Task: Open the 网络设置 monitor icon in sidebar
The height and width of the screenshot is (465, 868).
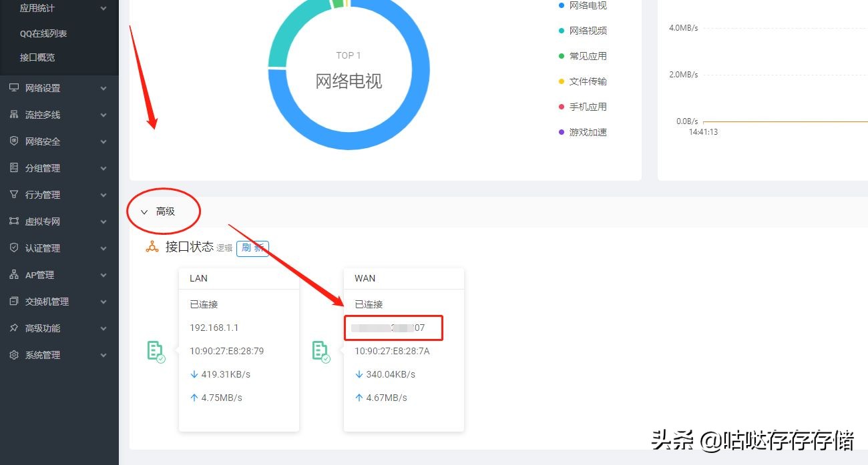Action: pos(15,87)
